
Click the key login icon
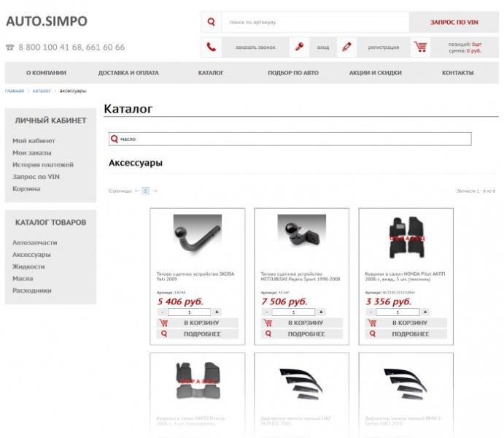coord(299,47)
